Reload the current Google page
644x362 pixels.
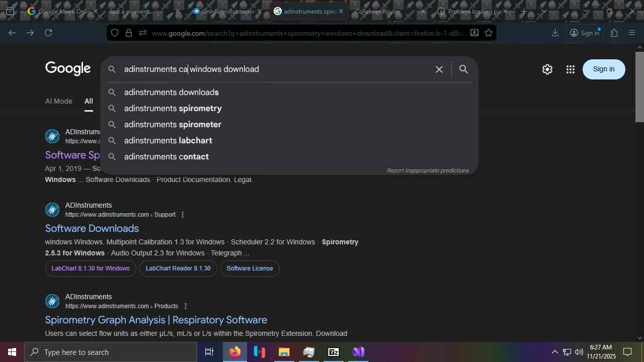pos(48,33)
